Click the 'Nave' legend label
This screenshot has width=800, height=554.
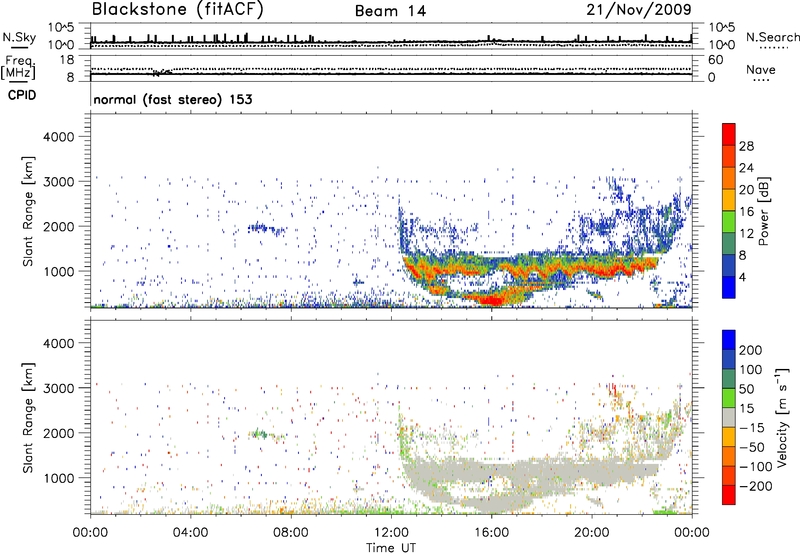point(761,69)
